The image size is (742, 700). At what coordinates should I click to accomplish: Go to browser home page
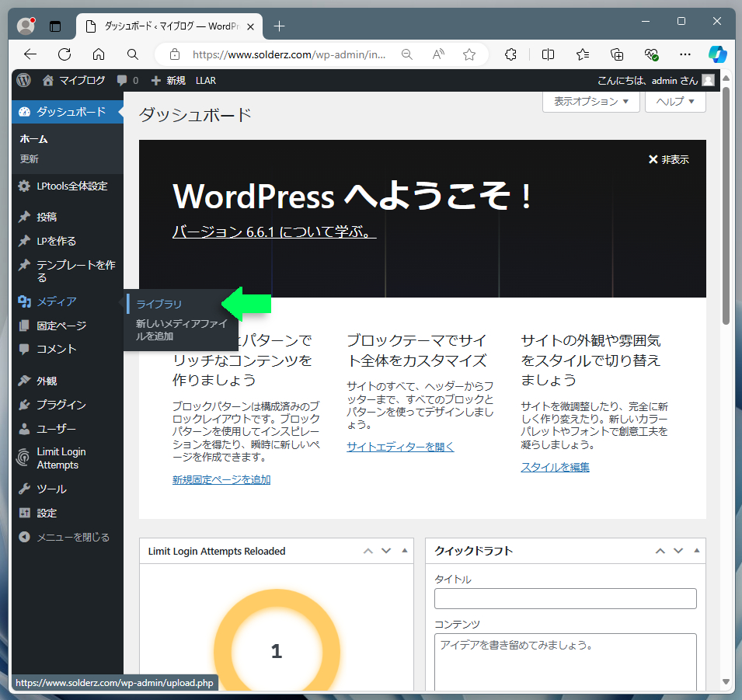(99, 54)
